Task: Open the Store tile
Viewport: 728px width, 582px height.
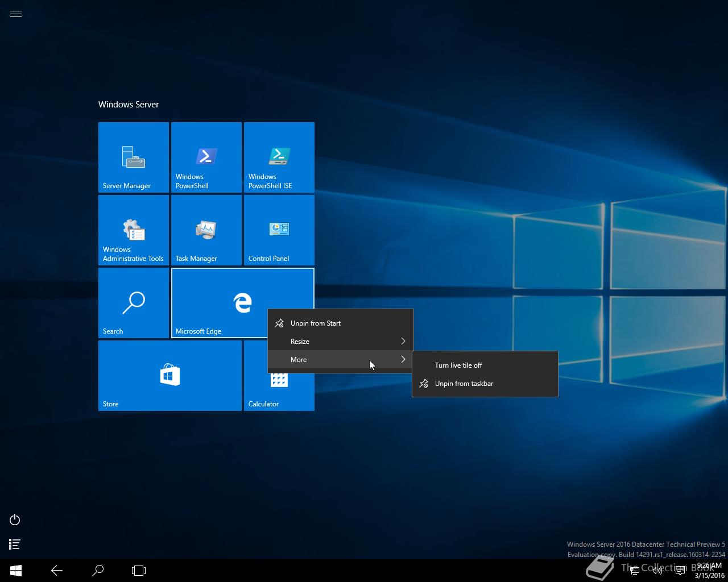Action: coord(170,376)
